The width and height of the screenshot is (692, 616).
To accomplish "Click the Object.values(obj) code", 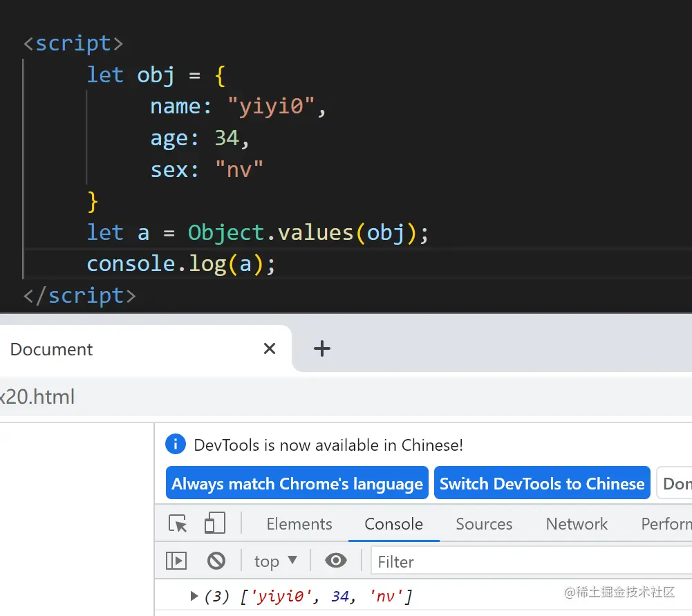I will (302, 232).
